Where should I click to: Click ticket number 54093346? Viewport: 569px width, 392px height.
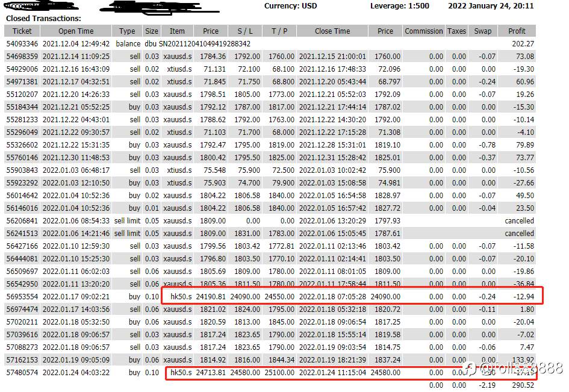pos(22,44)
